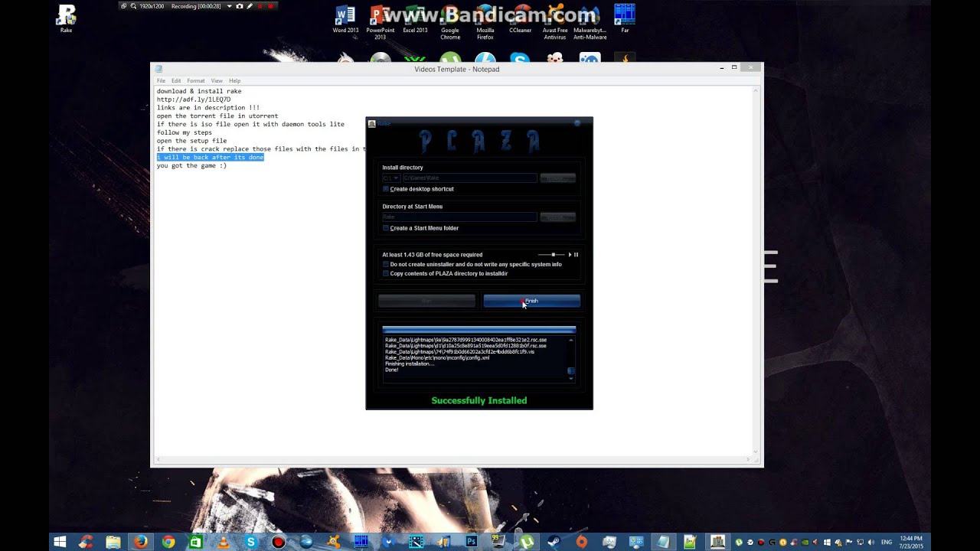The image size is (980, 551).
Task: Click the Bandicam magnifier icon
Action: [x=133, y=6]
